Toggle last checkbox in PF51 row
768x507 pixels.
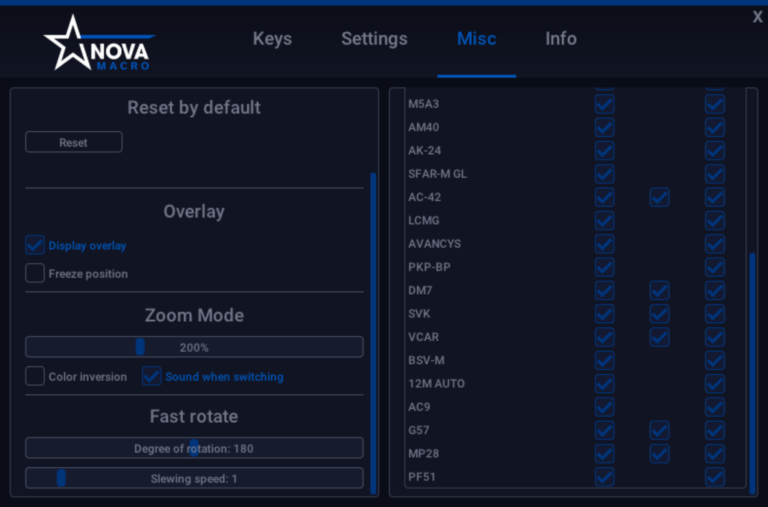[x=715, y=477]
